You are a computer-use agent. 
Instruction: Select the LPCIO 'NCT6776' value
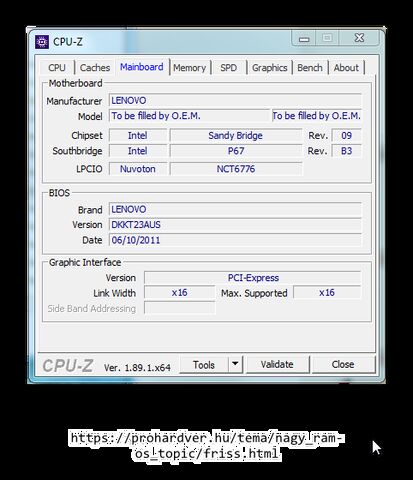click(x=236, y=169)
